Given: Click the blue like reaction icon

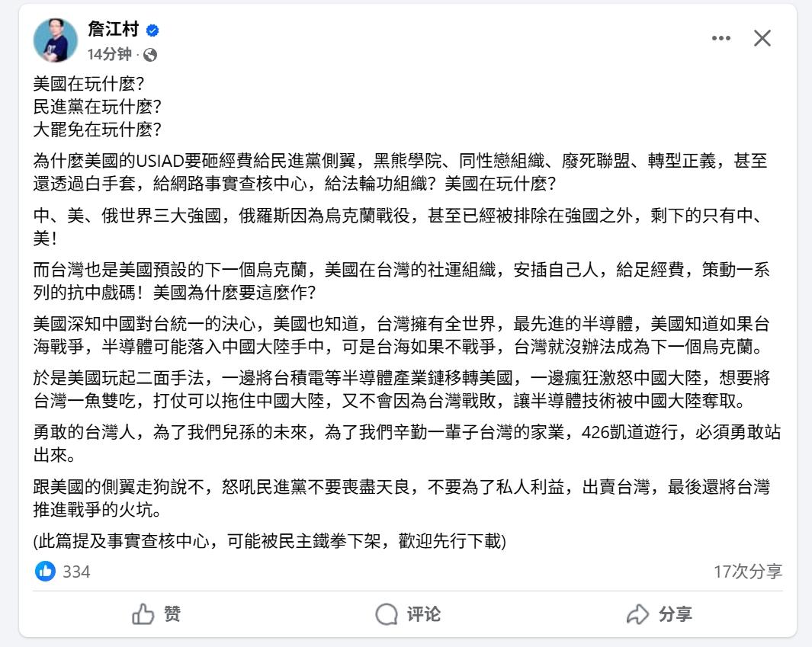Looking at the screenshot, I should tap(46, 572).
